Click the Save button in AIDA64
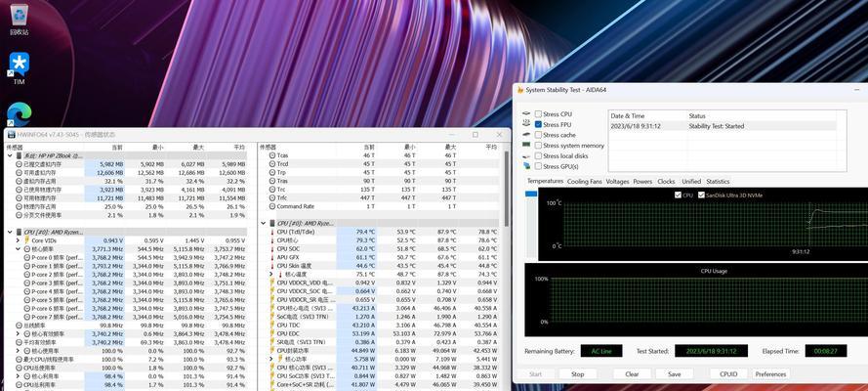 click(x=675, y=373)
